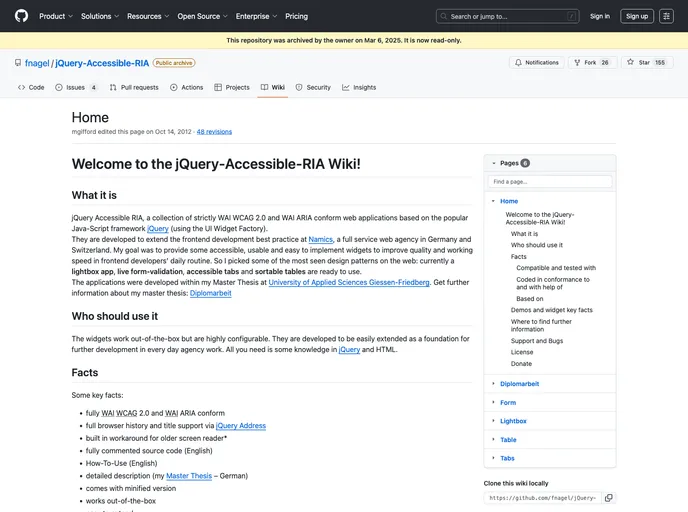
Task: Go to the Pricing page
Action: [x=297, y=16]
